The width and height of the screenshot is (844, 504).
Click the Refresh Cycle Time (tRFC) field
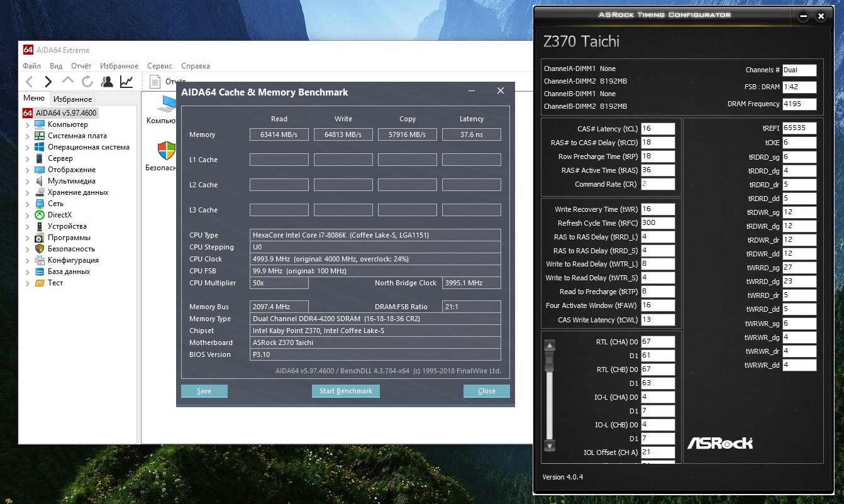pos(657,223)
